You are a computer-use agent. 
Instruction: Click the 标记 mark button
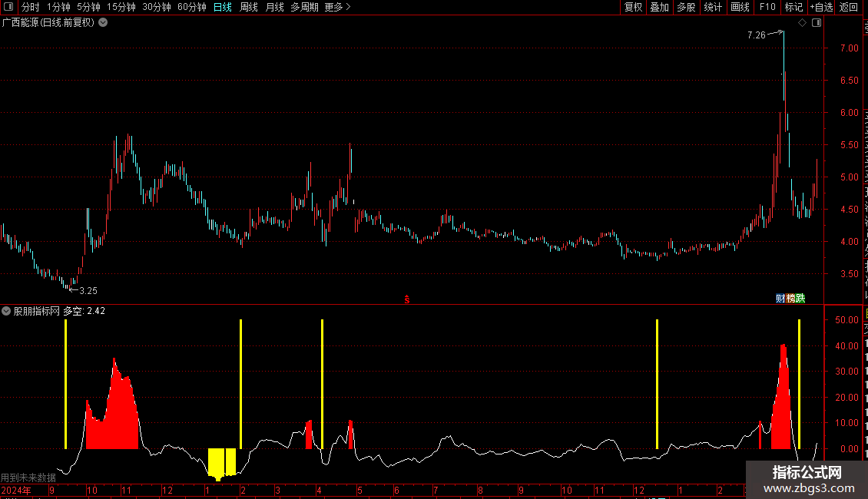click(x=793, y=7)
